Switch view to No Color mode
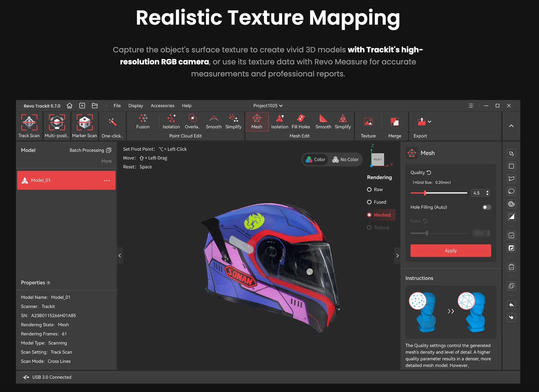The image size is (539, 392). pyautogui.click(x=345, y=160)
